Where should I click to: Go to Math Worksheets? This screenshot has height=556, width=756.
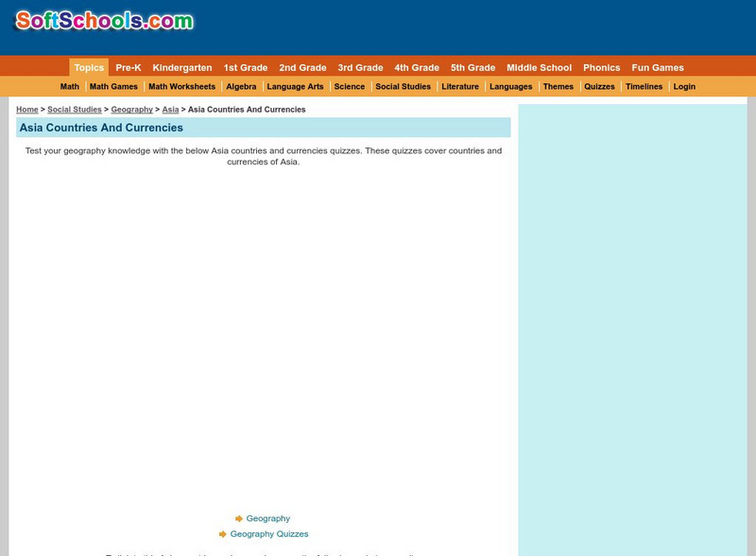(x=181, y=86)
